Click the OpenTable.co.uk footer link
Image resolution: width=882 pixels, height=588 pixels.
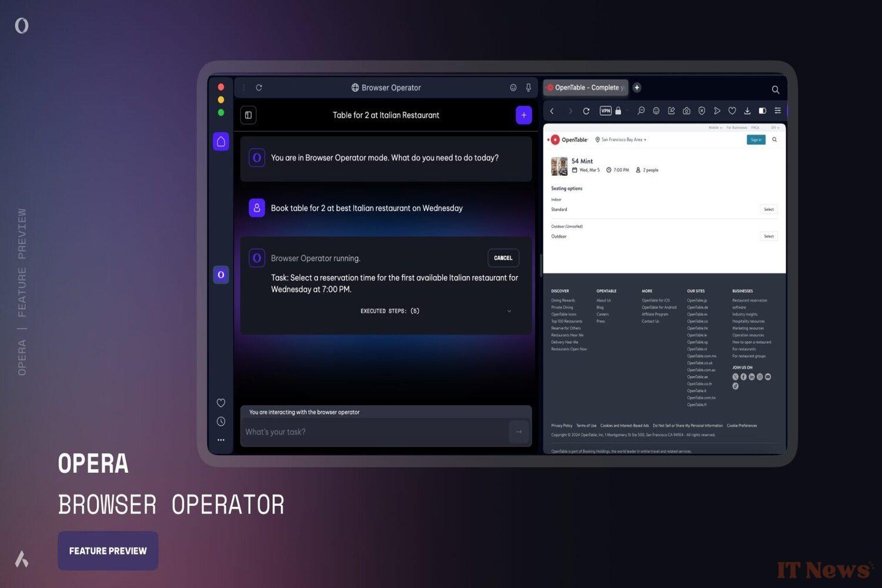(x=700, y=363)
